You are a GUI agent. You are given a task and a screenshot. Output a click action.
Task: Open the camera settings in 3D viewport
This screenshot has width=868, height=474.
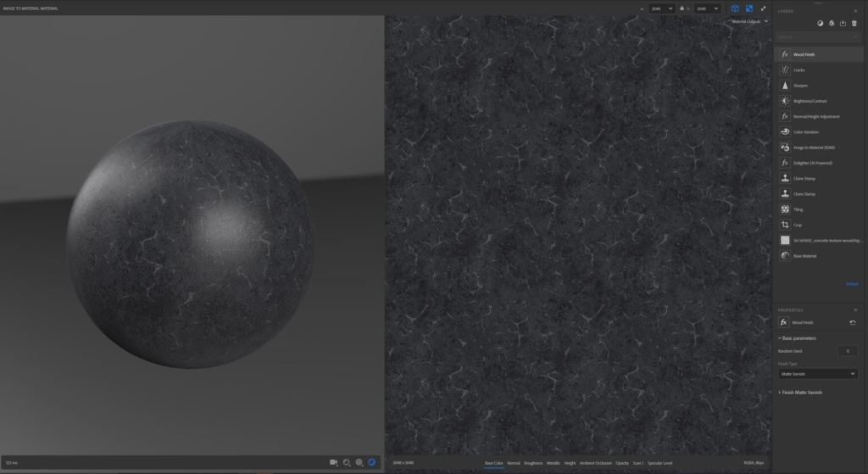point(333,462)
